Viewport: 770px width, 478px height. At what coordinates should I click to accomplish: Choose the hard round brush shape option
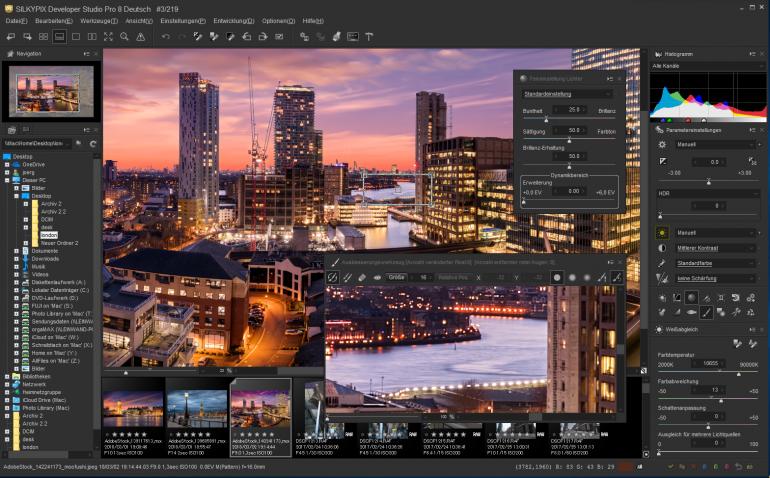(x=557, y=278)
